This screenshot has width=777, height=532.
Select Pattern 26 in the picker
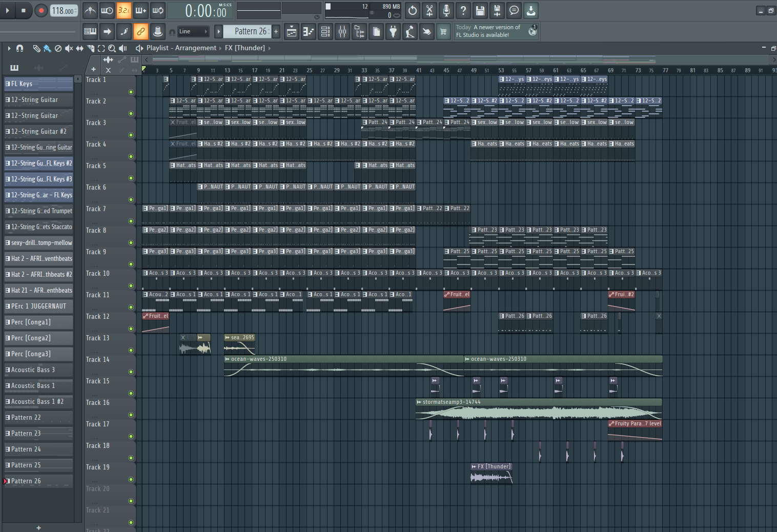click(39, 481)
